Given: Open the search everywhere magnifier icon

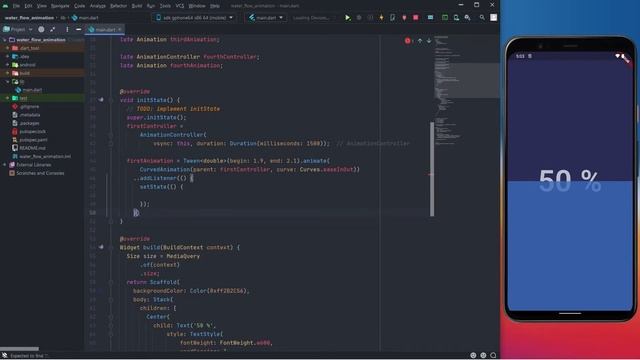Looking at the screenshot, I should coord(482,18).
